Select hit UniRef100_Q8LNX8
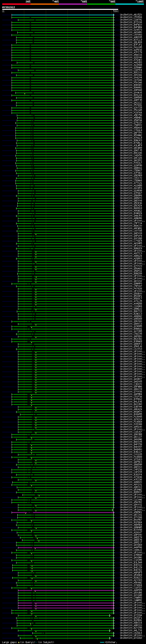The image size is (146, 644). coord(131,42)
